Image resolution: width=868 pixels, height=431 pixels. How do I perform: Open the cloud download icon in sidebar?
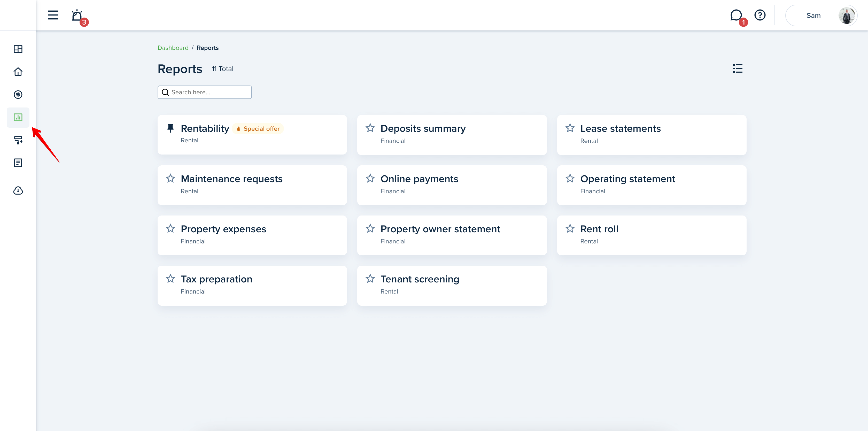18,191
